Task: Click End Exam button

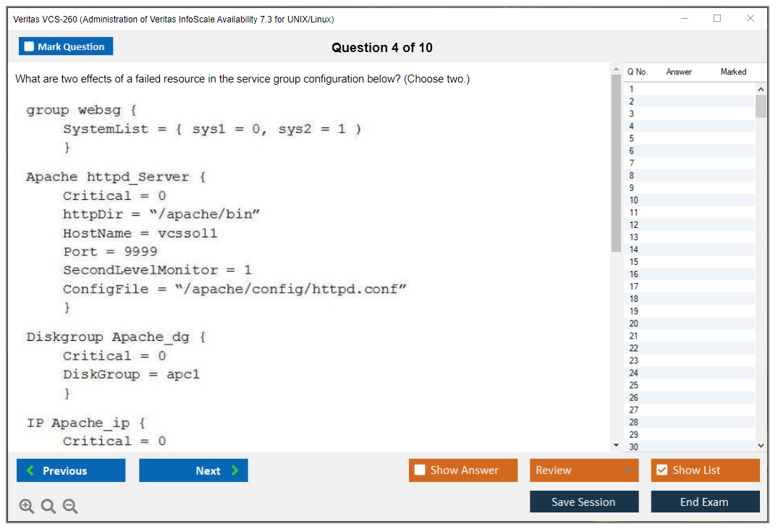Action: 705,502
